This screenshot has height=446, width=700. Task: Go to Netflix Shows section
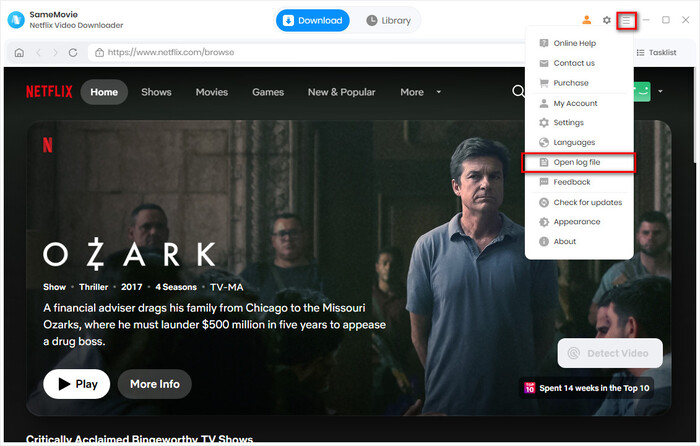coord(156,92)
